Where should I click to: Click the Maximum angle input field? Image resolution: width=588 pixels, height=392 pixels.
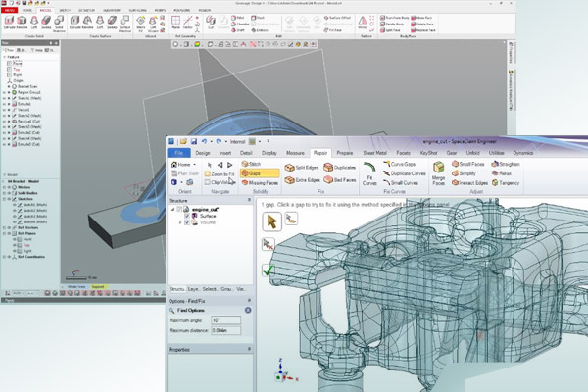(225, 320)
